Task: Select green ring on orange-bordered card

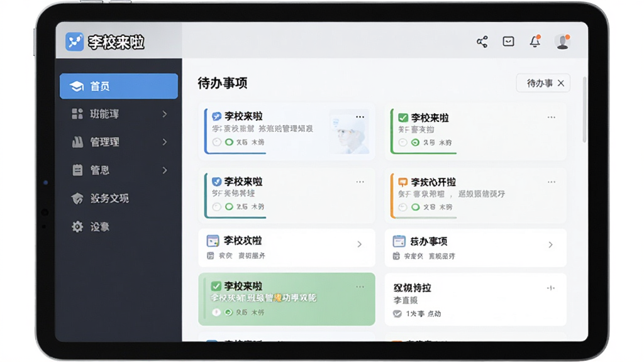Action: click(x=415, y=207)
